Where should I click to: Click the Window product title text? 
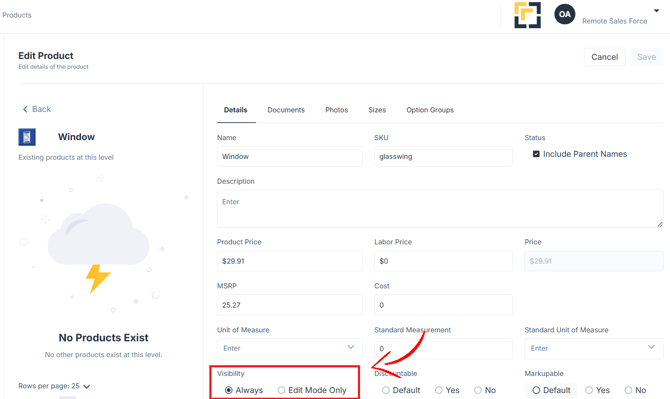(x=76, y=137)
